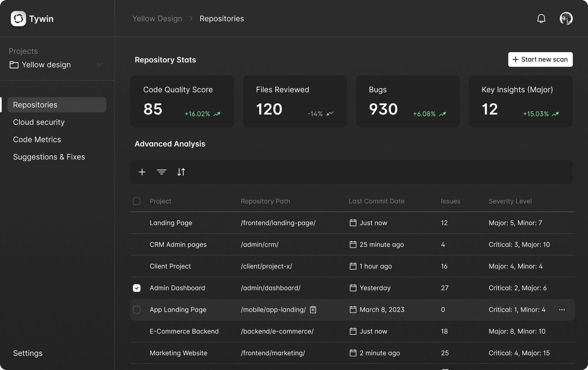
Task: Click the Start new scan button
Action: [540, 59]
